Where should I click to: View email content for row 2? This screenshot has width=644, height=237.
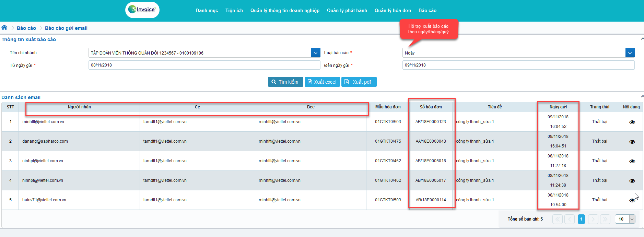(x=632, y=142)
